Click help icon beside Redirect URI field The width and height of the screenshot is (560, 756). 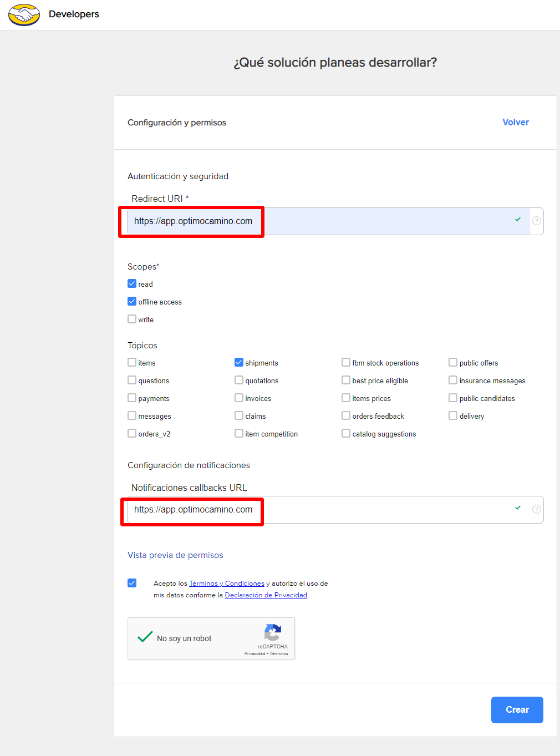pos(536,221)
